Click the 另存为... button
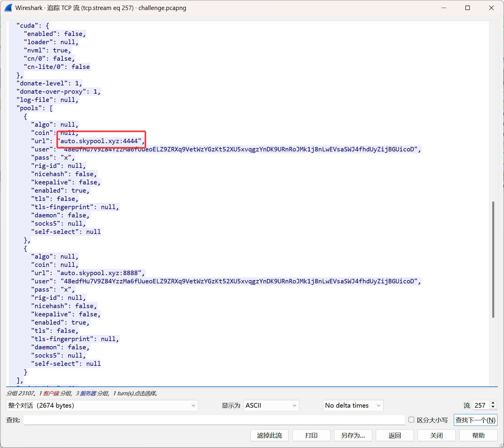The height and width of the screenshot is (448, 504). tap(353, 435)
